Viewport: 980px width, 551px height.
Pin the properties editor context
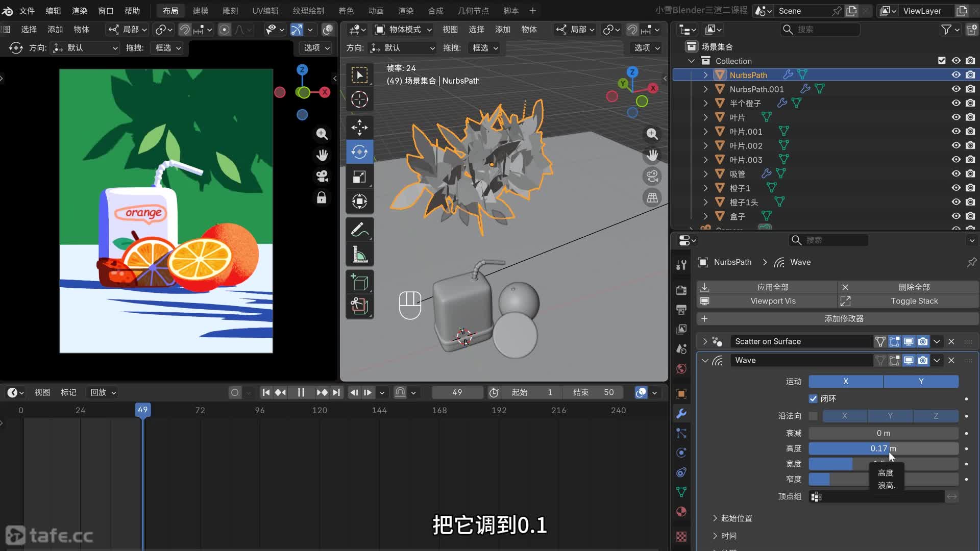(971, 262)
